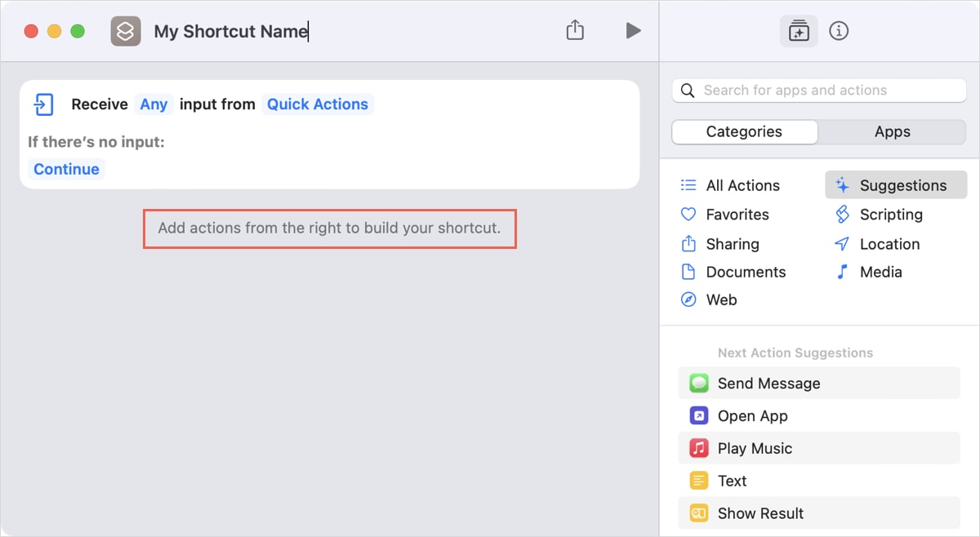The image size is (980, 537).
Task: Show the Sharing actions category
Action: pyautogui.click(x=732, y=243)
